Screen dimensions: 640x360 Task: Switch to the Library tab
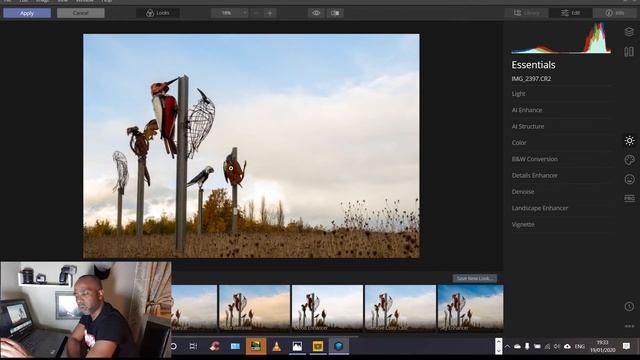[x=527, y=13]
